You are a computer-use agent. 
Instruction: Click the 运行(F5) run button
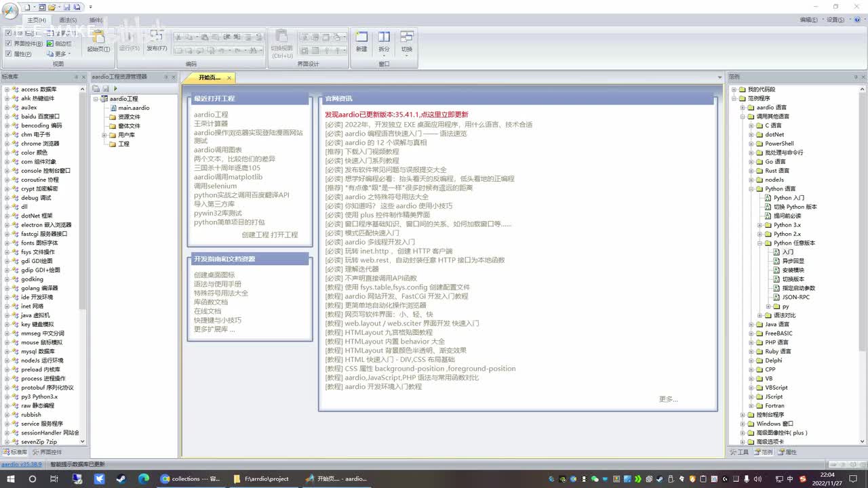point(129,41)
